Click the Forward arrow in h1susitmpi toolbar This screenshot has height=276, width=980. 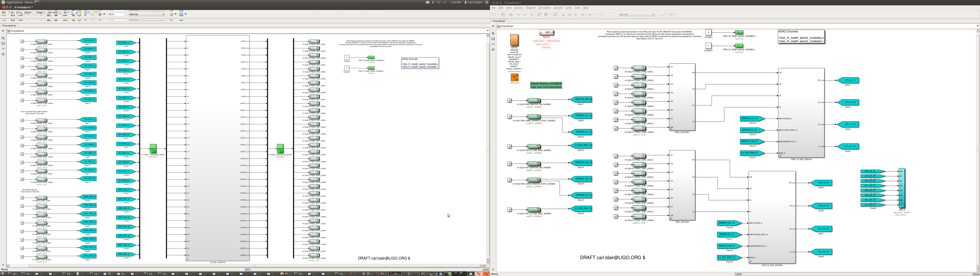coord(525,15)
